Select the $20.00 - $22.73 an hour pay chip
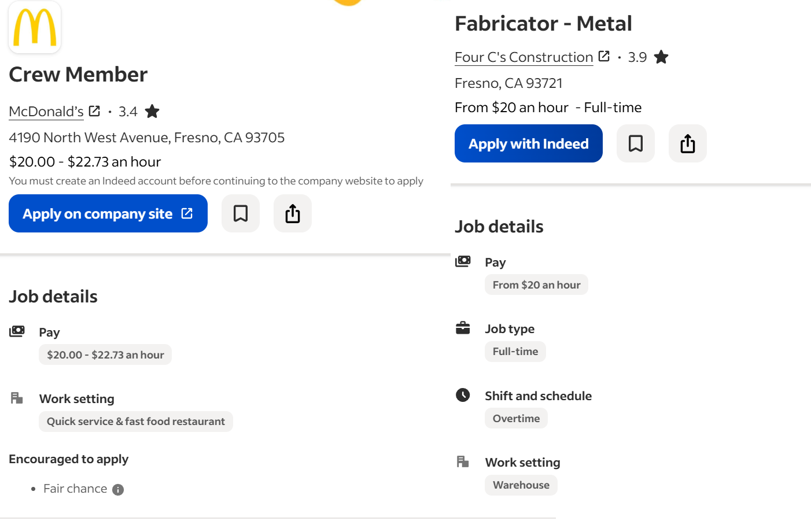 tap(105, 354)
